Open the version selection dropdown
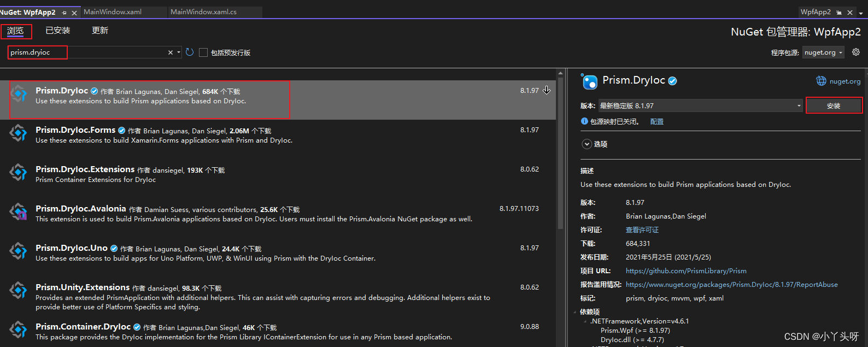 click(x=701, y=105)
